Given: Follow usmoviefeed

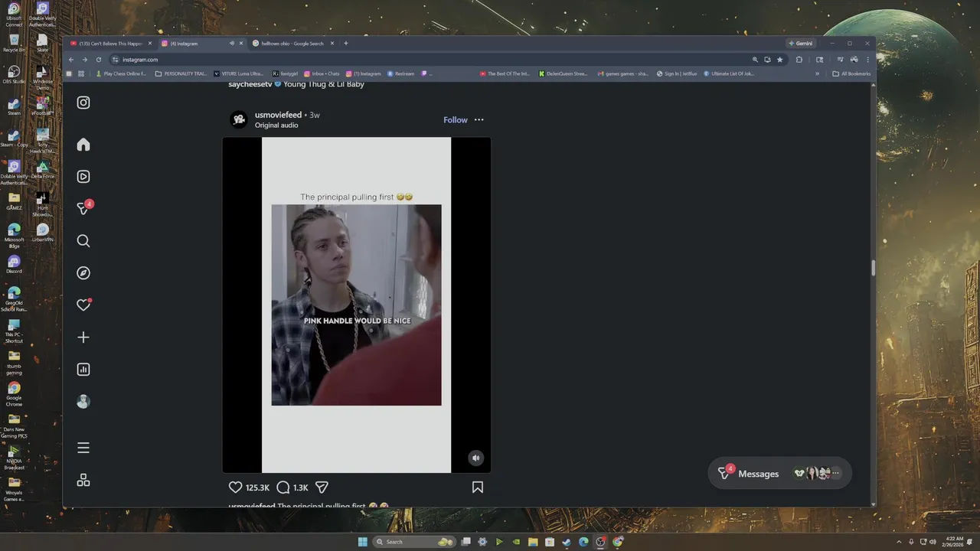Looking at the screenshot, I should click(455, 119).
